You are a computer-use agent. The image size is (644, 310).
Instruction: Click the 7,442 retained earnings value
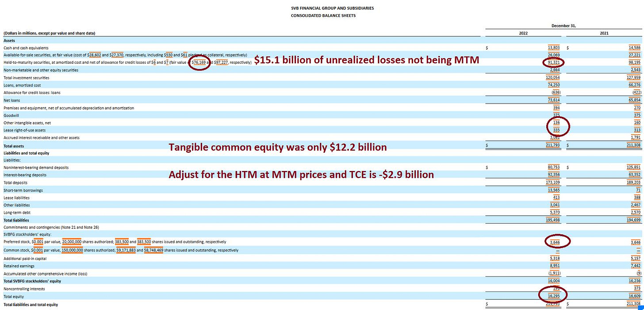pos(635,266)
